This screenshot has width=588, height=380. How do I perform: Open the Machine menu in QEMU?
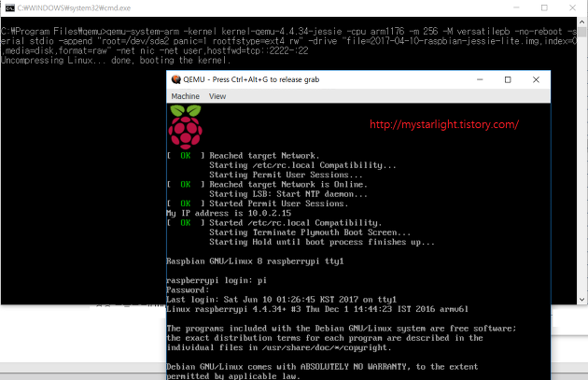(x=185, y=96)
